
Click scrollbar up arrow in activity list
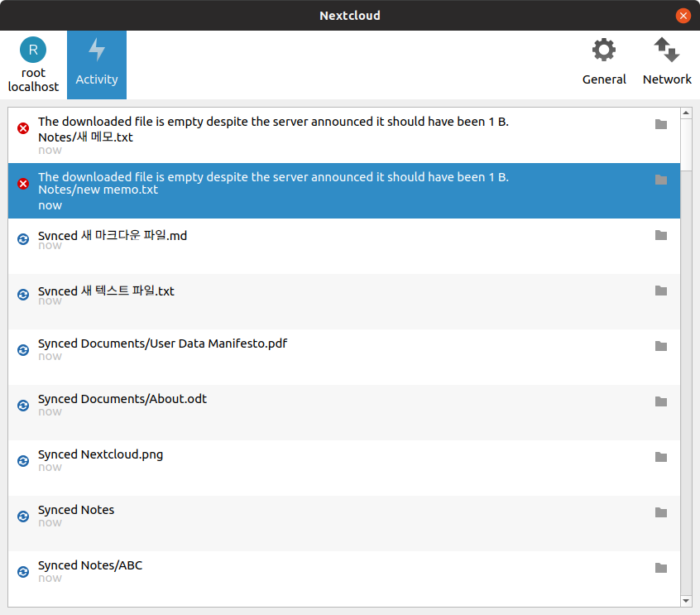click(686, 113)
